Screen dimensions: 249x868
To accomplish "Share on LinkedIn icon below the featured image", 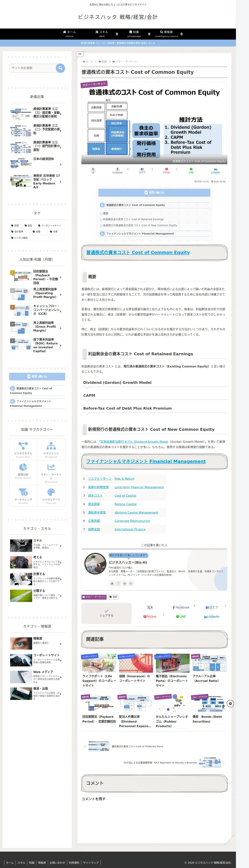I will coord(215,170).
